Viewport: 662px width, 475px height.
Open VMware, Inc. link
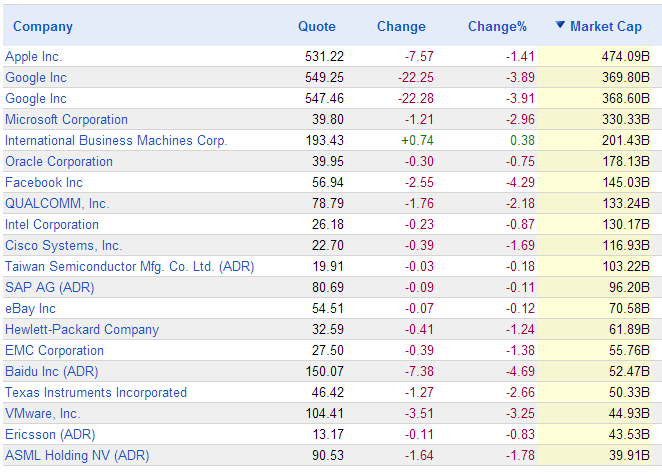(x=43, y=414)
